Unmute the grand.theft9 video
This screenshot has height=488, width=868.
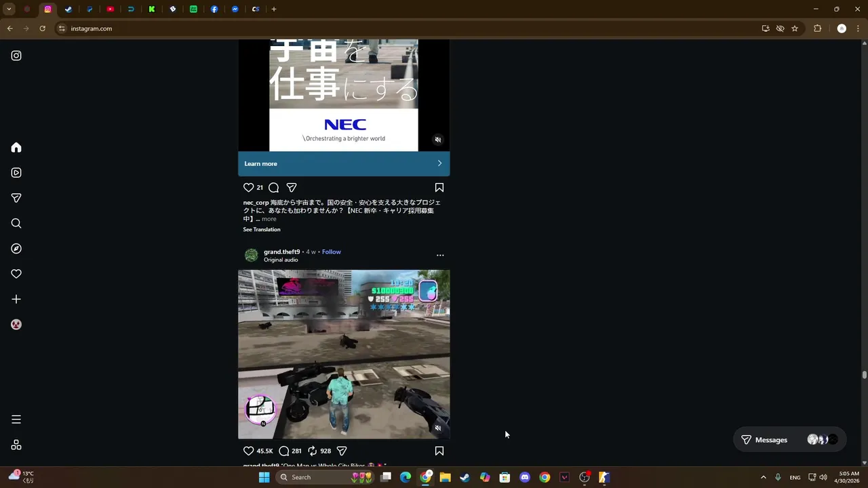[438, 428]
